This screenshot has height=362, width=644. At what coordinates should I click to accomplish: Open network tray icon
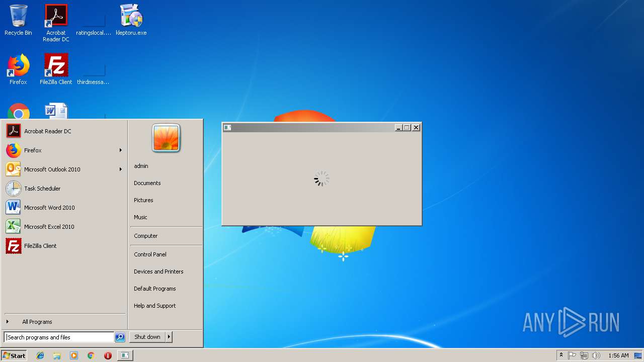(x=584, y=355)
